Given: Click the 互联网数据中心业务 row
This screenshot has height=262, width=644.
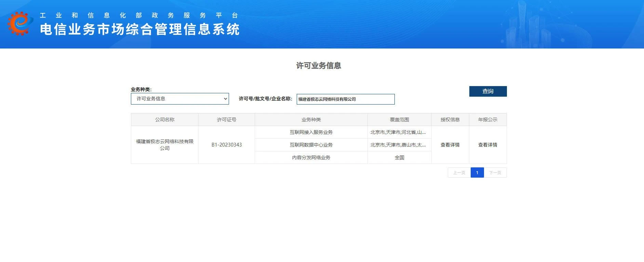Looking at the screenshot, I should [311, 145].
